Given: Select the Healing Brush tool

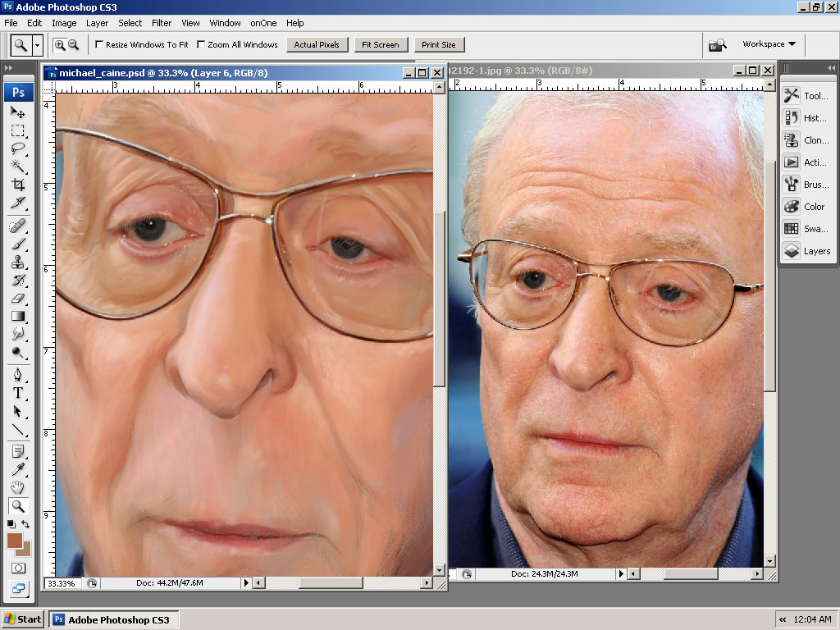Looking at the screenshot, I should tap(18, 226).
